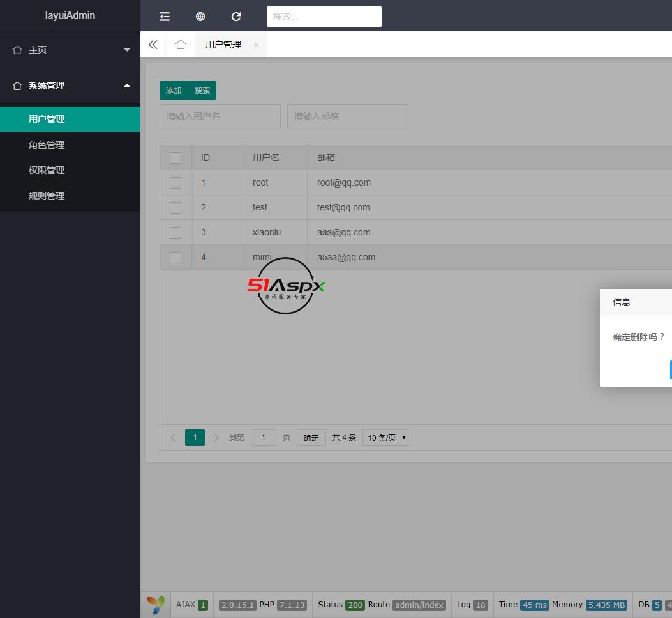
Task: Click page 1 button in pagination
Action: (x=195, y=438)
